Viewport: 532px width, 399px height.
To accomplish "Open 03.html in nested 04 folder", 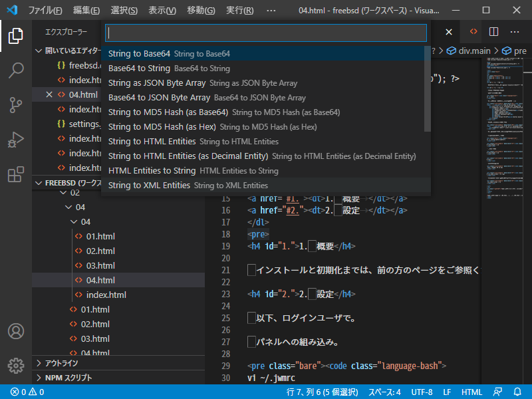I will [x=118, y=265].
